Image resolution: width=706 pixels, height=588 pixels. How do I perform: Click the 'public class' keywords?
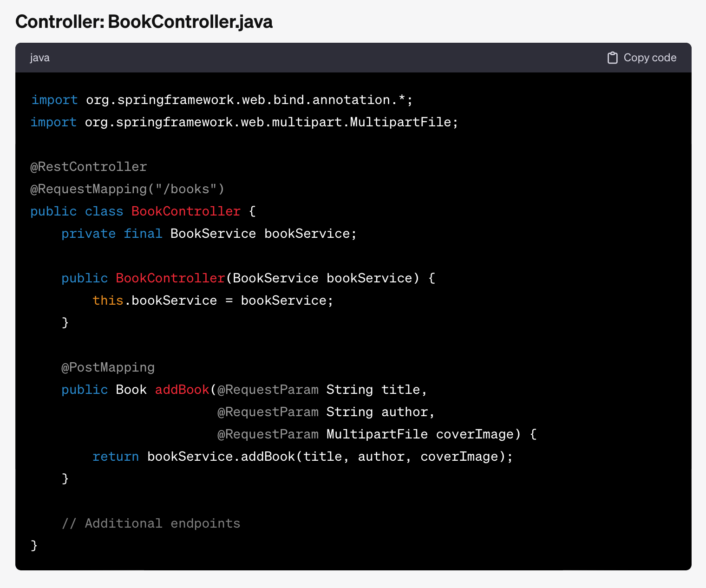coord(77,211)
